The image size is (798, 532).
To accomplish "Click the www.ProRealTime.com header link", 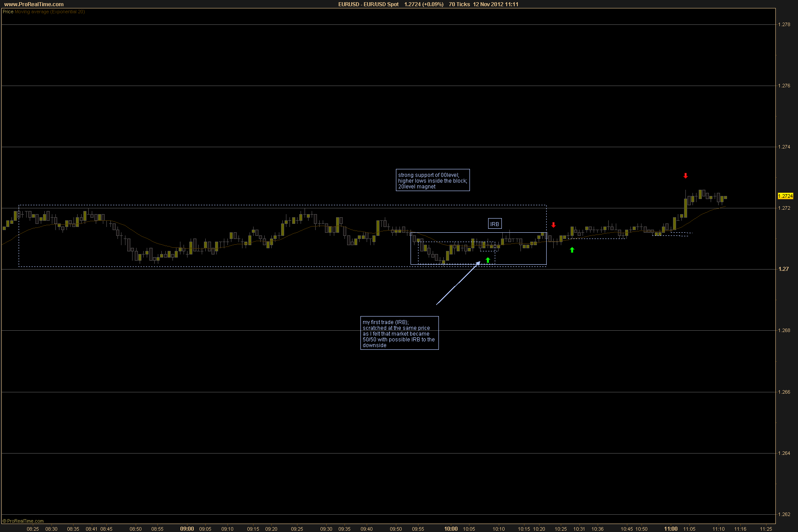I will tap(34, 4).
